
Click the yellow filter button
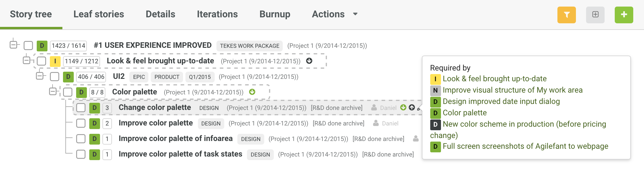(566, 15)
